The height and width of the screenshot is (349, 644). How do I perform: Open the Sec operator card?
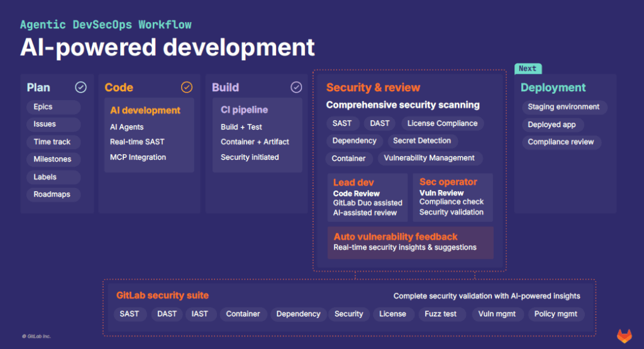pos(453,197)
